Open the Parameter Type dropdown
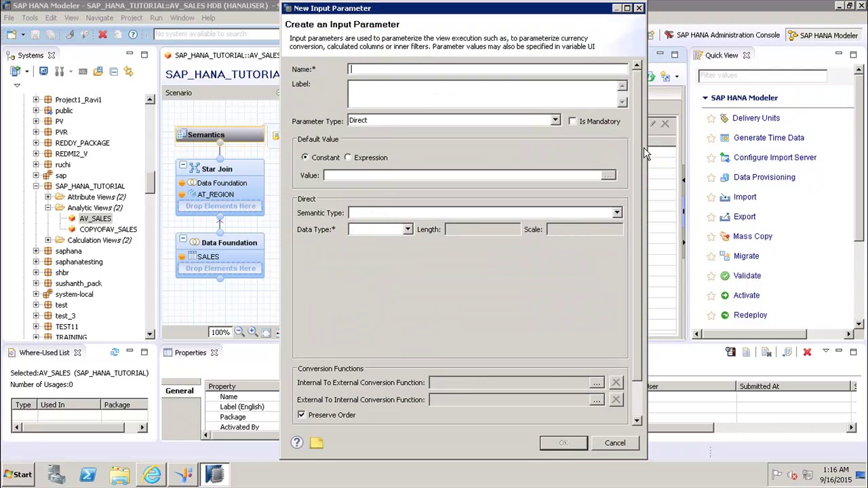The height and width of the screenshot is (488, 868). point(555,121)
